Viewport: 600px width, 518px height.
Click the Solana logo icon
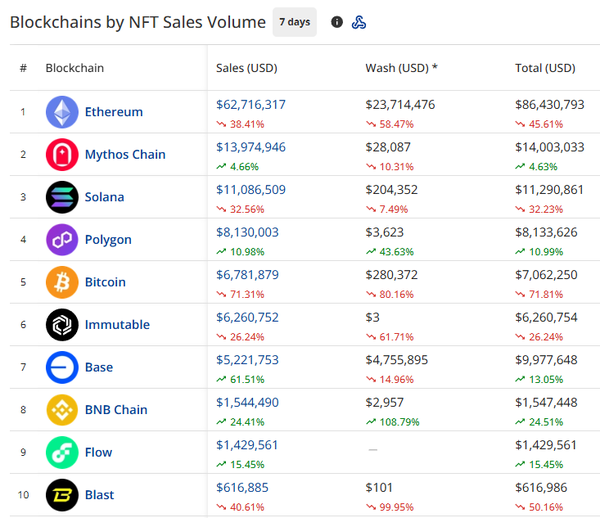(62, 197)
